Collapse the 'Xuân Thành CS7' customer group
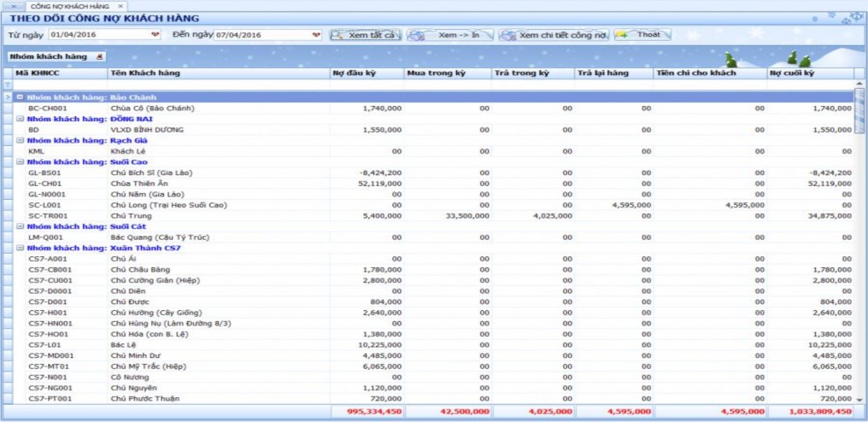This screenshot has width=868, height=422. 20,248
